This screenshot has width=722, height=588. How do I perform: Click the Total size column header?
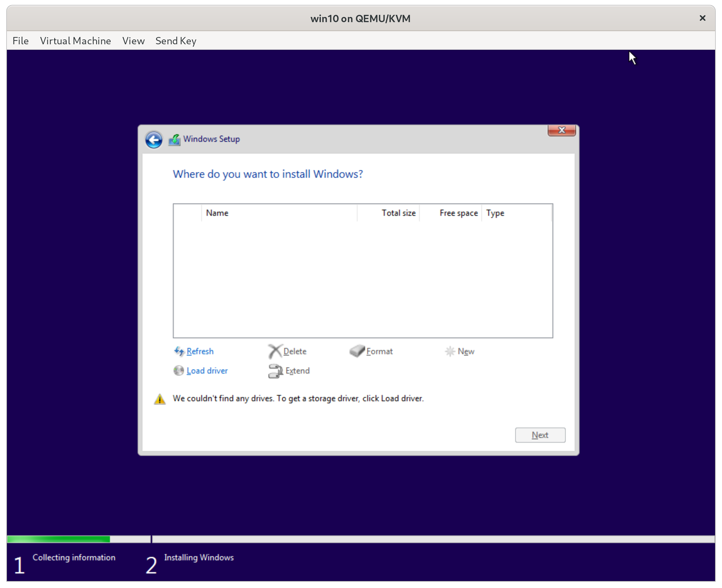pos(398,213)
